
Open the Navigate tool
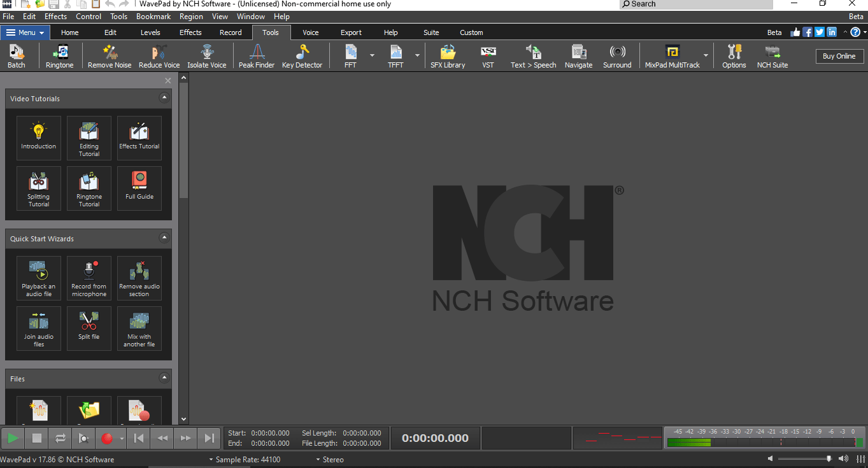[x=579, y=57]
